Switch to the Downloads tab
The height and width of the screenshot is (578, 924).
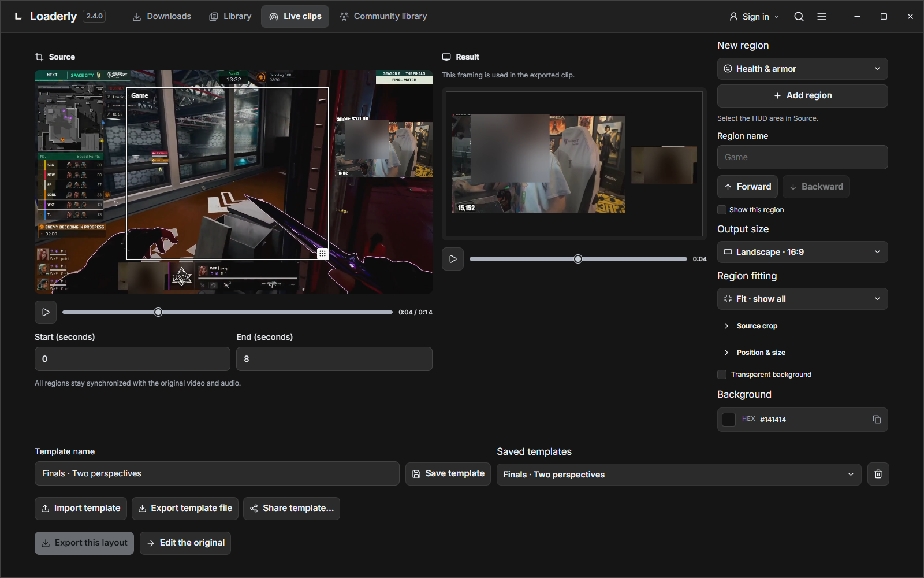point(162,16)
